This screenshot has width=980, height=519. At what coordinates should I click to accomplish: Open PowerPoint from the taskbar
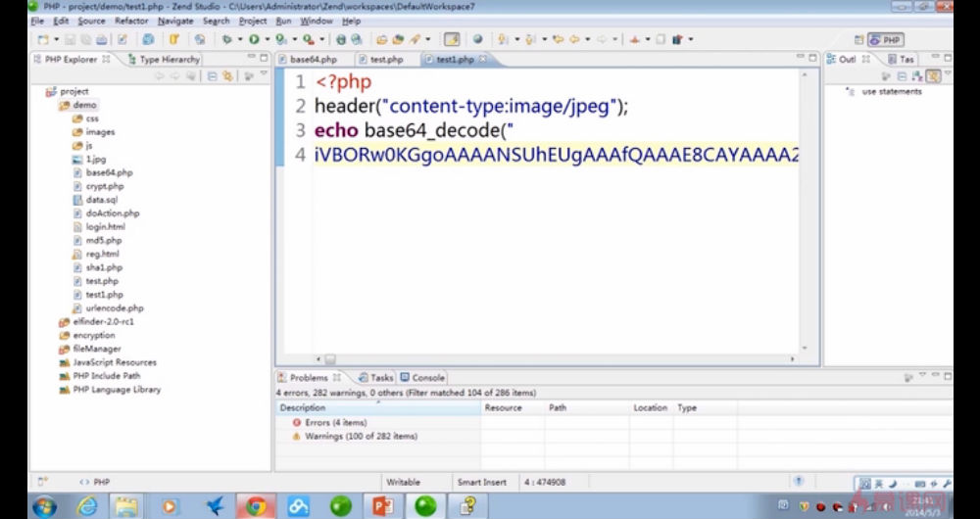pyautogui.click(x=382, y=506)
